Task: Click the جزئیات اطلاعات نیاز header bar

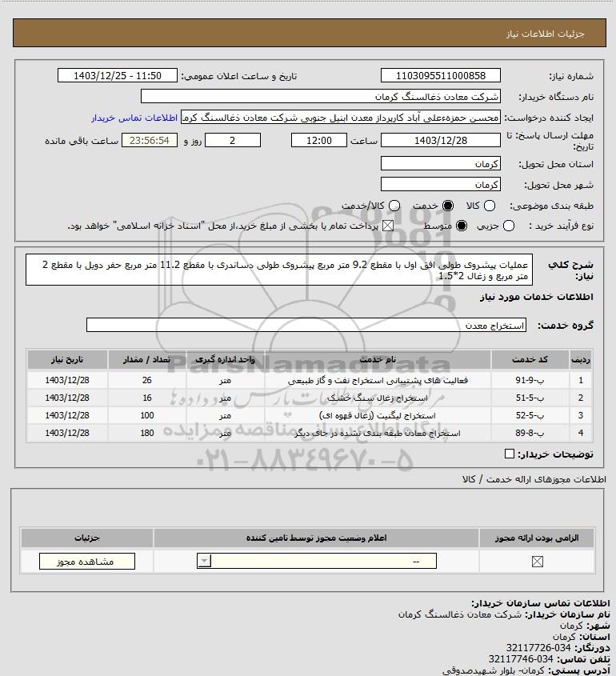Action: click(x=310, y=33)
